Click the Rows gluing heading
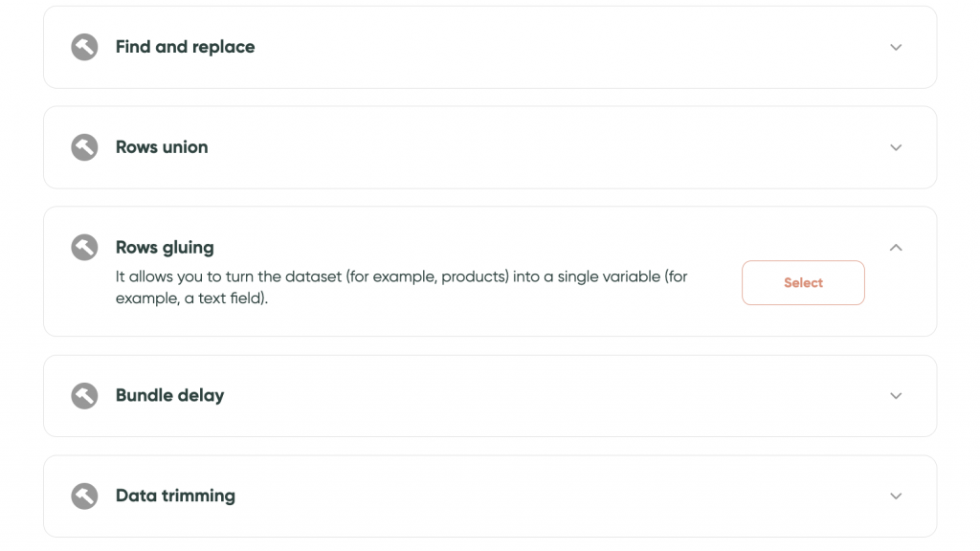Screen dimensions: 980x551 [x=165, y=248]
